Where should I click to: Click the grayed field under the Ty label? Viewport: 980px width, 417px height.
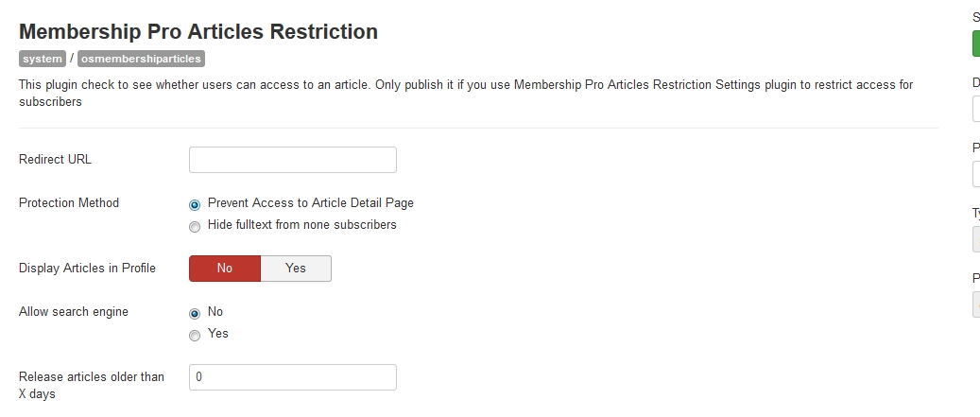pyautogui.click(x=976, y=239)
